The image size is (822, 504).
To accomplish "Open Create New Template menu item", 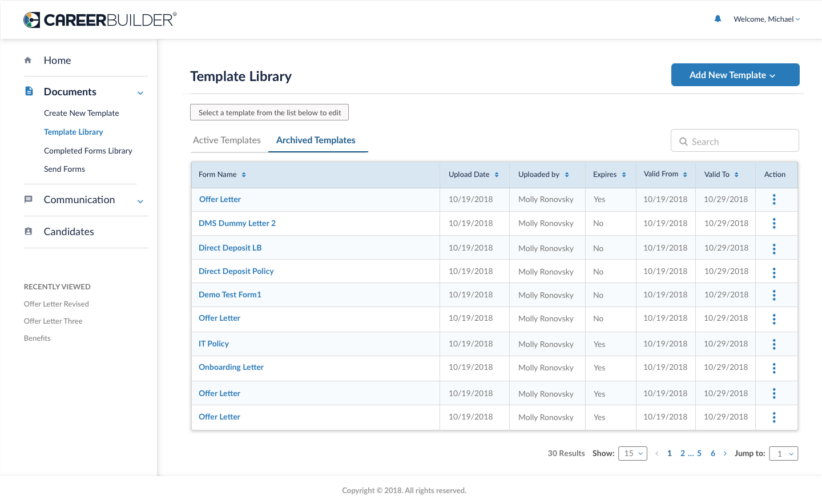I will [82, 113].
